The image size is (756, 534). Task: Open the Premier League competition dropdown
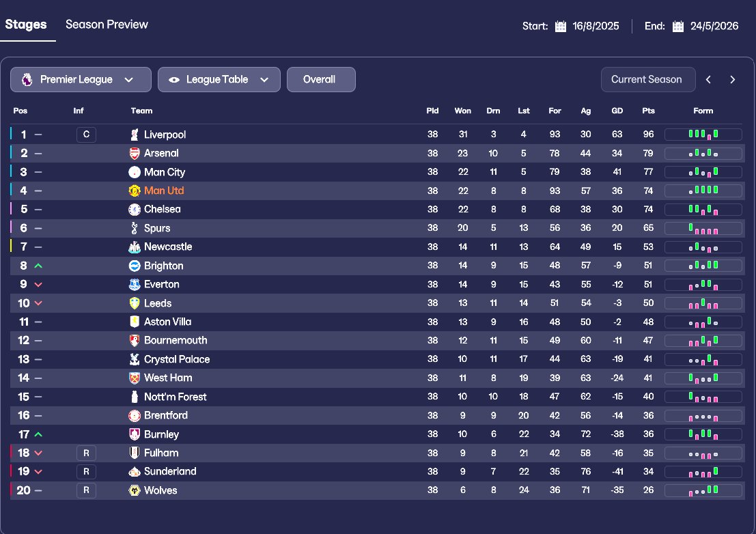[81, 79]
